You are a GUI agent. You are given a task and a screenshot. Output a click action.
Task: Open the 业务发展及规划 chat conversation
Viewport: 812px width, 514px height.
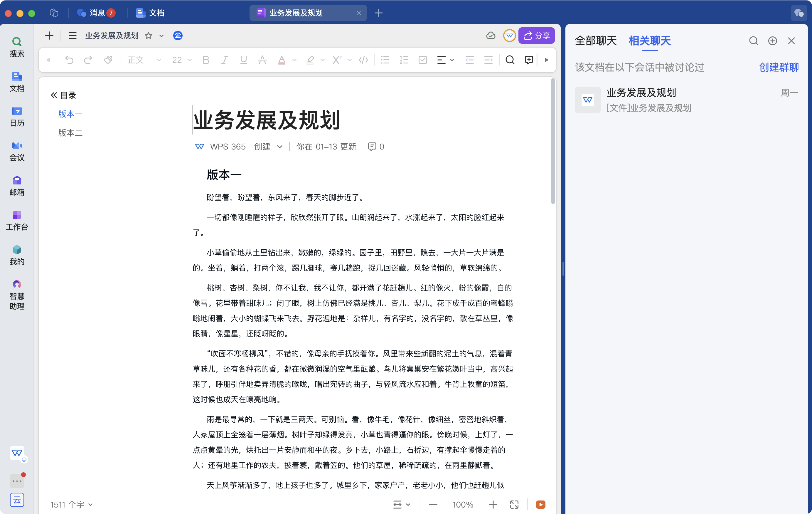click(x=687, y=100)
